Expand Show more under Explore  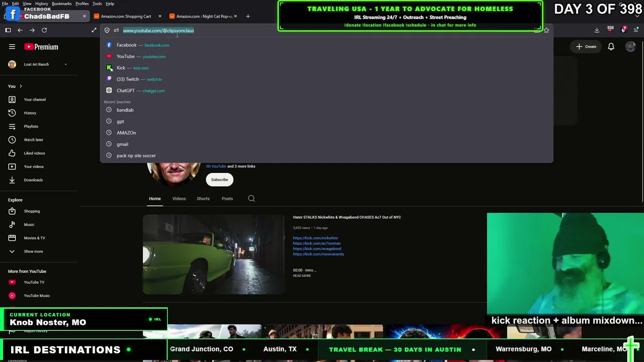tap(33, 251)
